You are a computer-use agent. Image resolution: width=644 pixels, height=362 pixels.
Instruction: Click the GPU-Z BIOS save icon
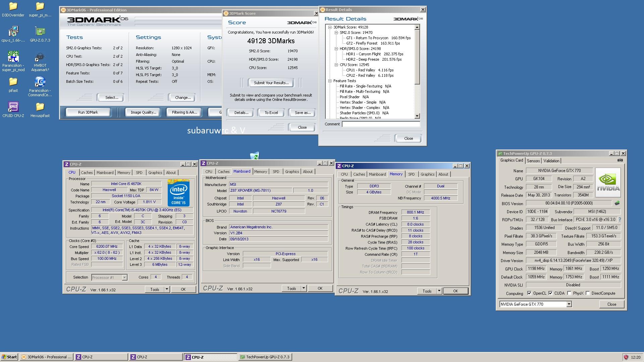tap(617, 203)
